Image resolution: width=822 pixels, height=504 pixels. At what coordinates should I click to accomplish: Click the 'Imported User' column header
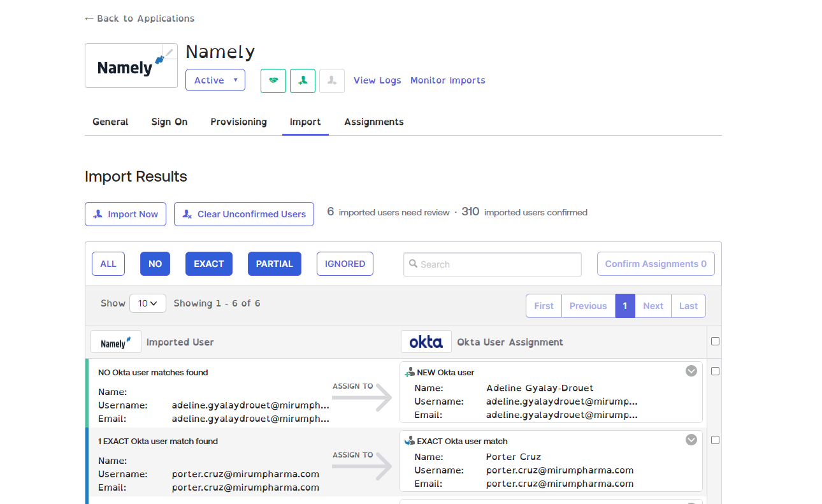point(180,342)
